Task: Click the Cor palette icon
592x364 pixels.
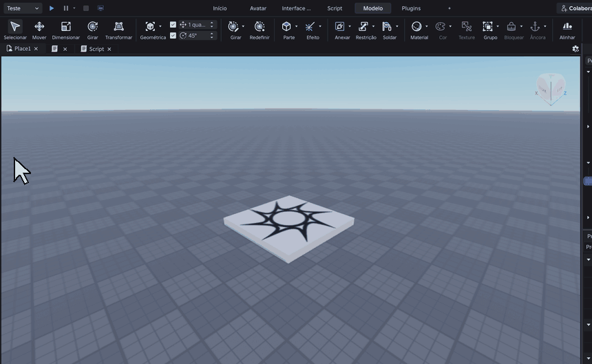Action: tap(441, 26)
